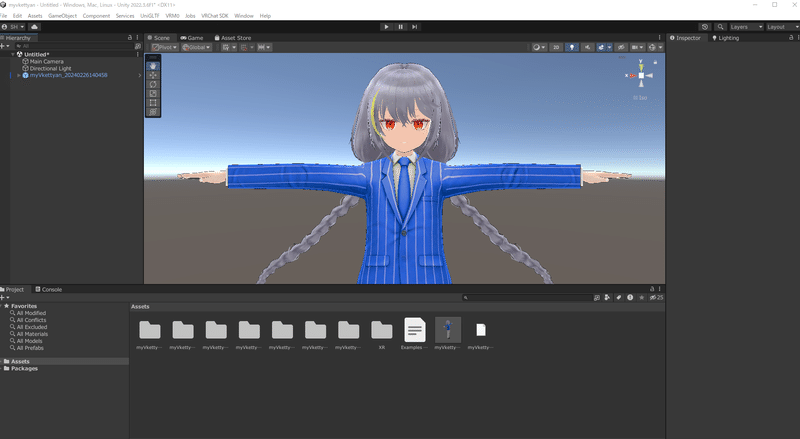Image resolution: width=800 pixels, height=439 pixels.
Task: Switch to the Asset Store tab
Action: pyautogui.click(x=233, y=38)
